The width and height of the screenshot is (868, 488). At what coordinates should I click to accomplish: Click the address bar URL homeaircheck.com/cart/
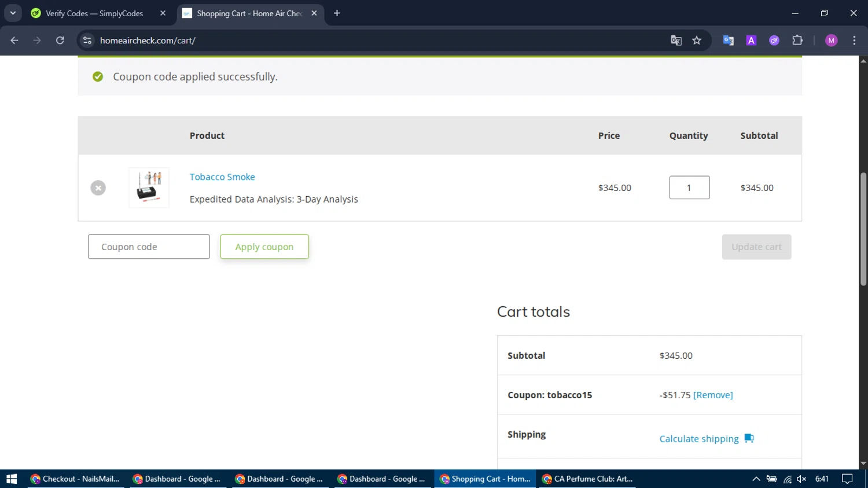[148, 41]
